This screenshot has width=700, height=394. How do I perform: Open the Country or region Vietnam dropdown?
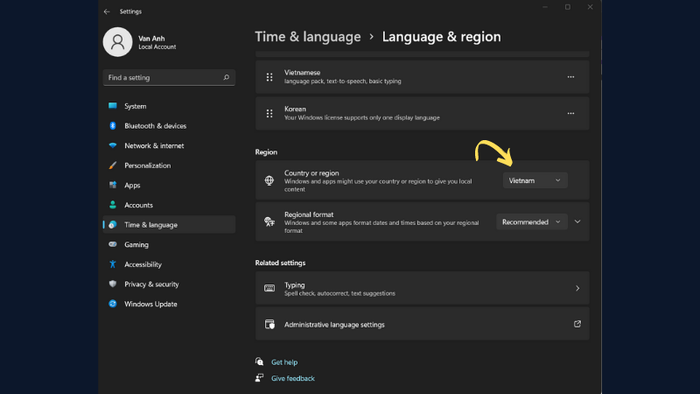pyautogui.click(x=535, y=180)
